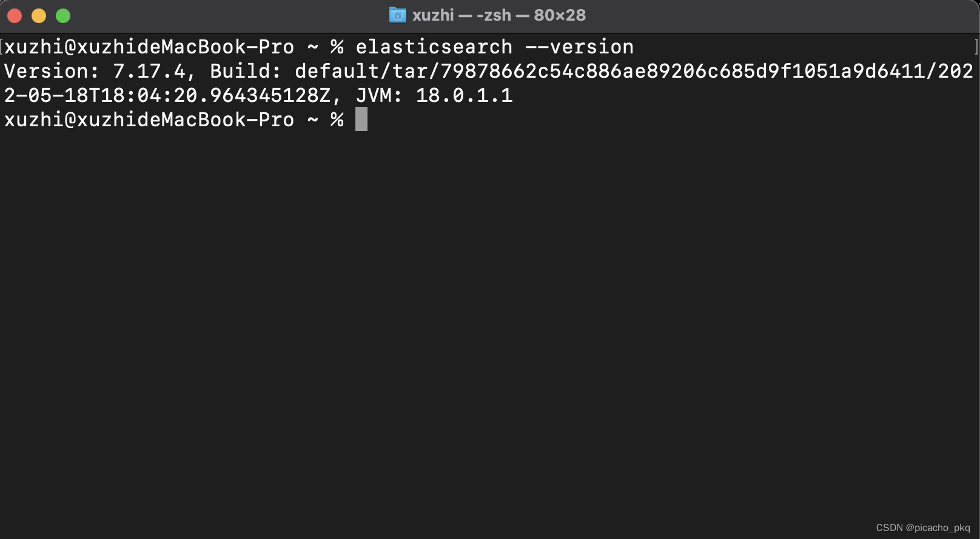Click the green full-screen window button

pos(63,16)
